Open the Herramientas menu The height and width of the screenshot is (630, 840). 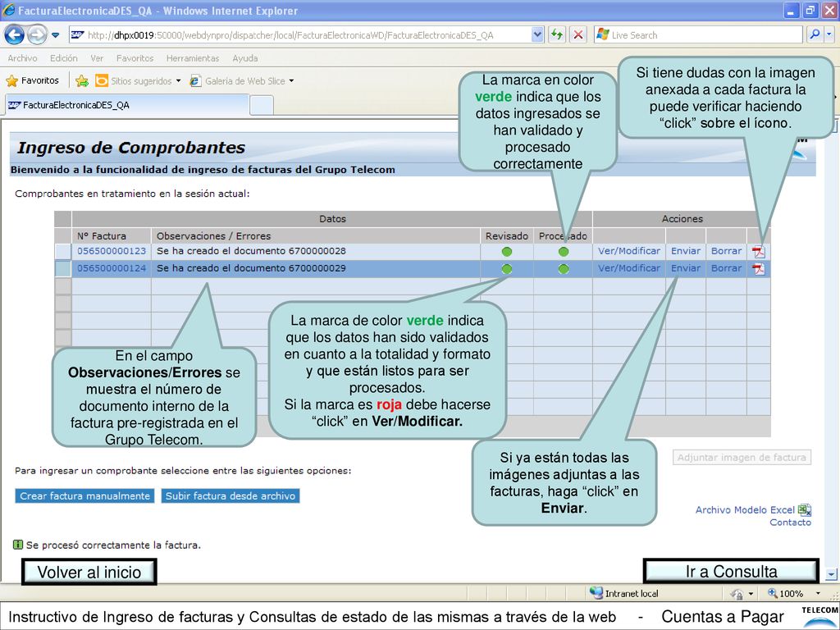point(193,58)
